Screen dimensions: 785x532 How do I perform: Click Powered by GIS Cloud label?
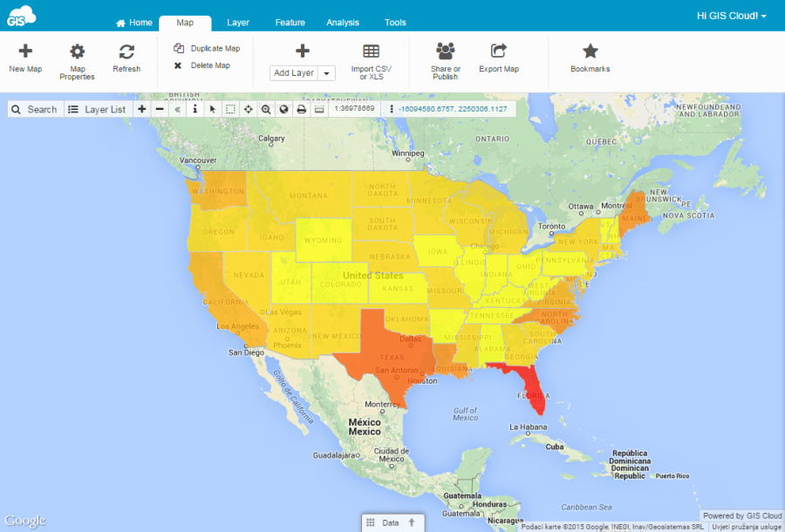coord(742,516)
